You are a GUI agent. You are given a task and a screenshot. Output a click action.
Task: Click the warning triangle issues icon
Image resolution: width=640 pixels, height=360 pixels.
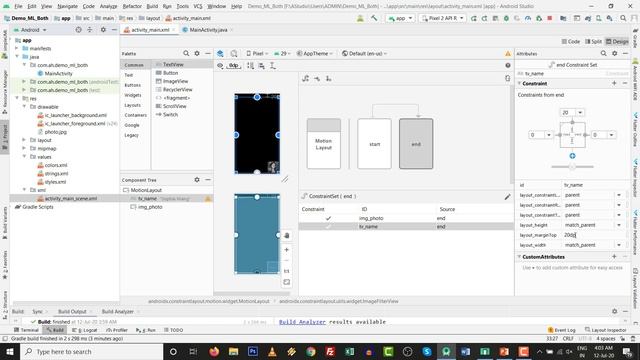pyautogui.click(x=508, y=53)
